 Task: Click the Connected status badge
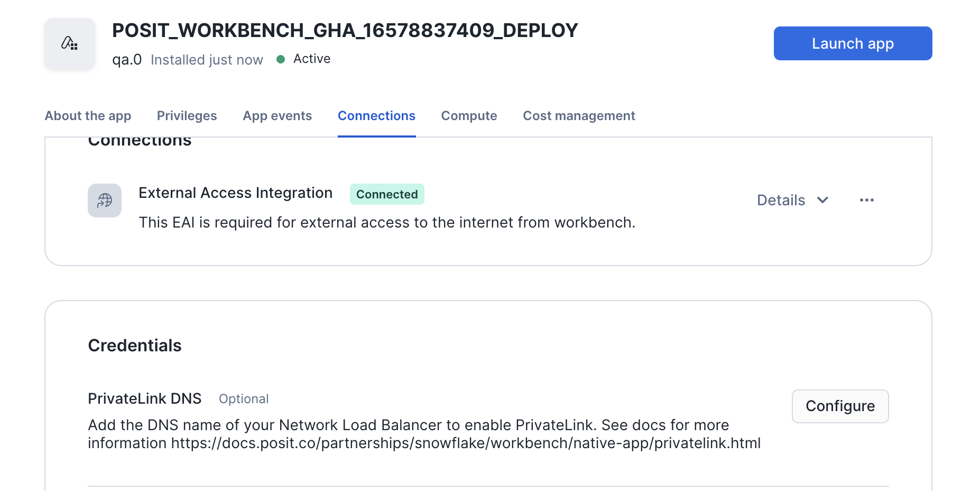tap(387, 194)
